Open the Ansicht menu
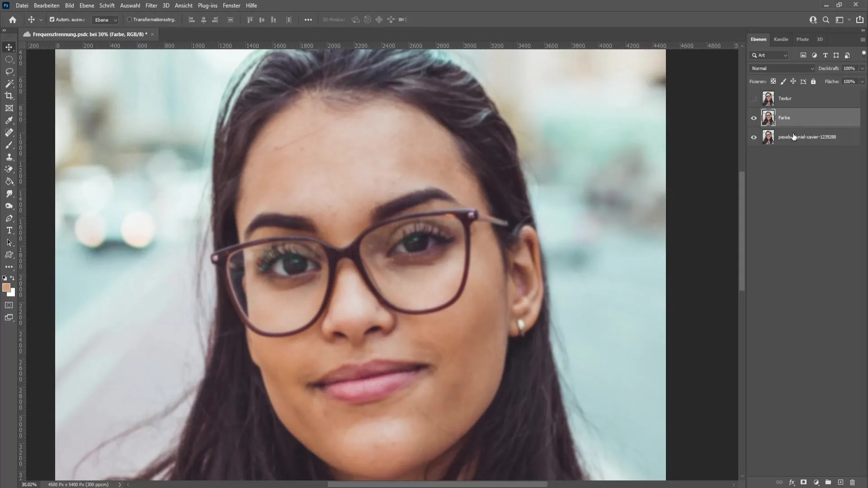The height and width of the screenshot is (488, 868). [184, 5]
